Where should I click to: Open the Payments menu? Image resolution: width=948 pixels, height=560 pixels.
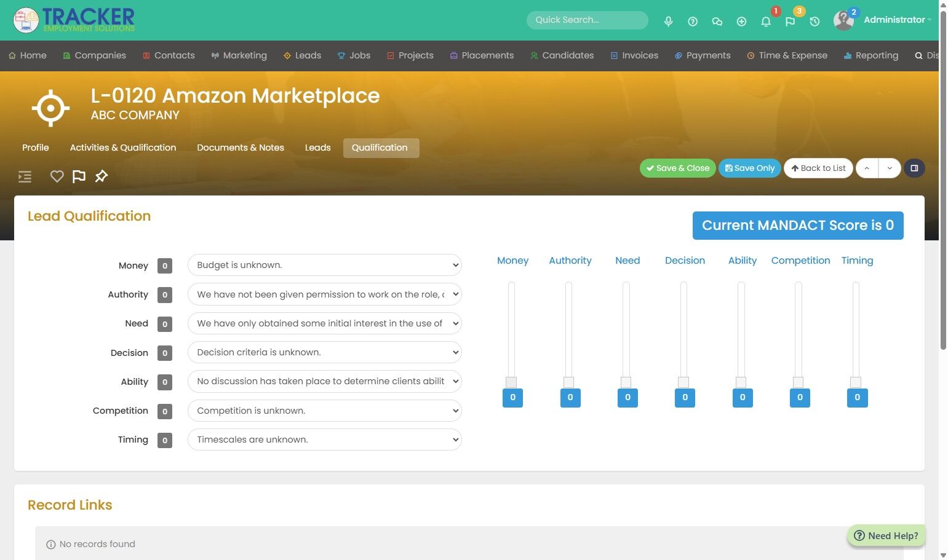pyautogui.click(x=703, y=55)
